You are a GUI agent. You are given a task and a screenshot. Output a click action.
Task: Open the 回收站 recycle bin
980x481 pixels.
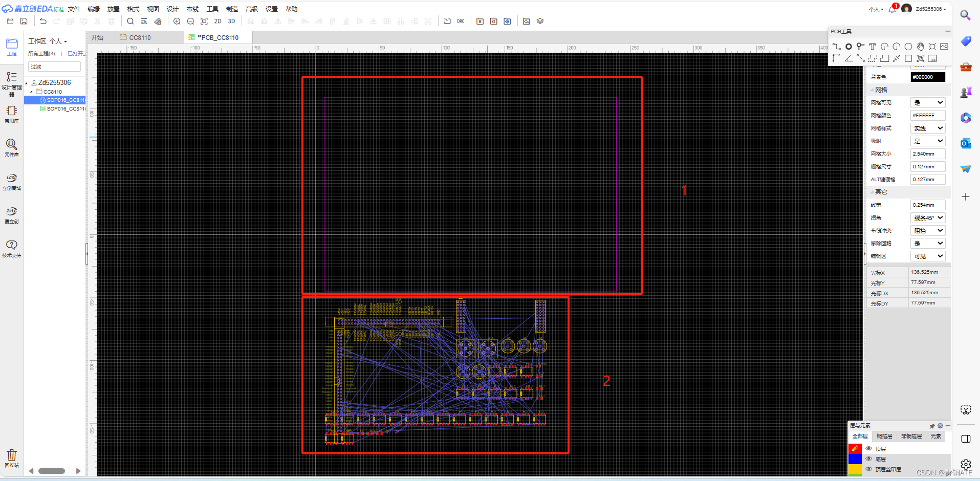12,458
